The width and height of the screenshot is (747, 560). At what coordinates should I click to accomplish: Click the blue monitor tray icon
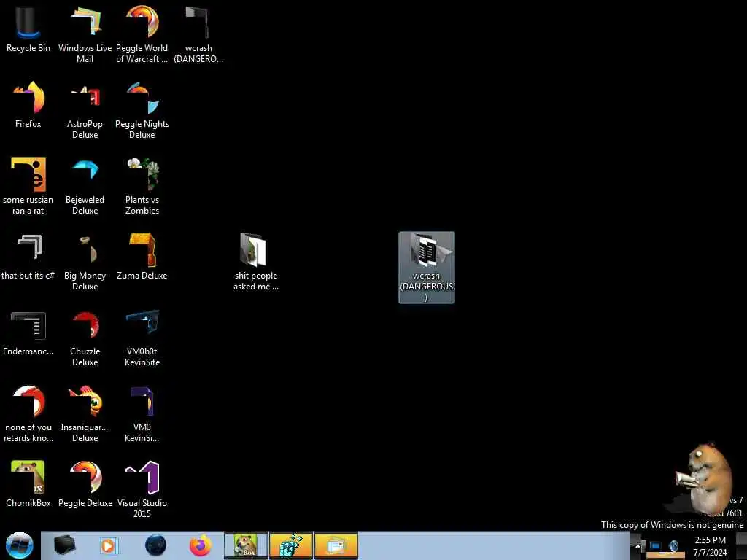coord(656,546)
